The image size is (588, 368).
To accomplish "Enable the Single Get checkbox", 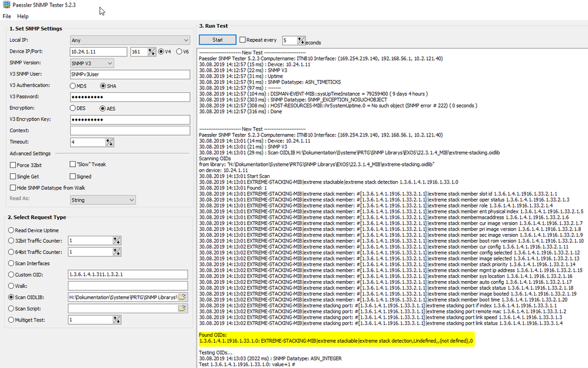I will [13, 176].
